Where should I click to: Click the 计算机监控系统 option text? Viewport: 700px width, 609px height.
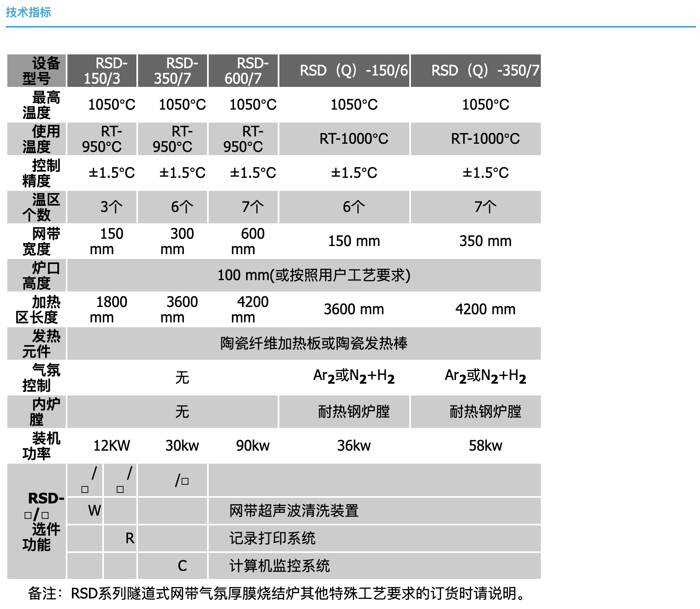[x=279, y=566]
